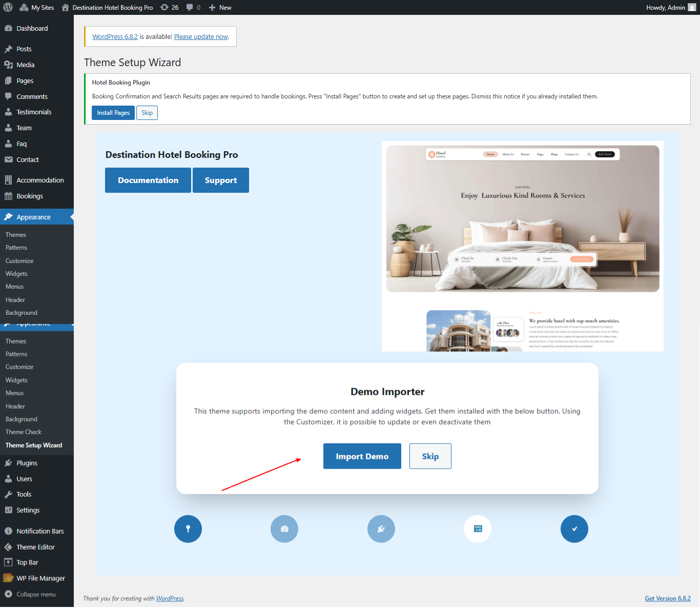Open My Sites in admin bar
This screenshot has width=700, height=608.
[x=37, y=7]
